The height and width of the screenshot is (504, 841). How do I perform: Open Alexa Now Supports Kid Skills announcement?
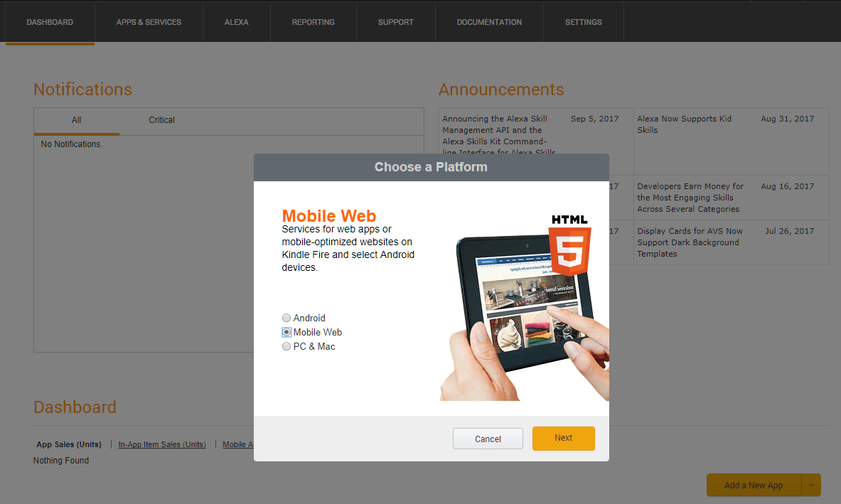pyautogui.click(x=685, y=124)
